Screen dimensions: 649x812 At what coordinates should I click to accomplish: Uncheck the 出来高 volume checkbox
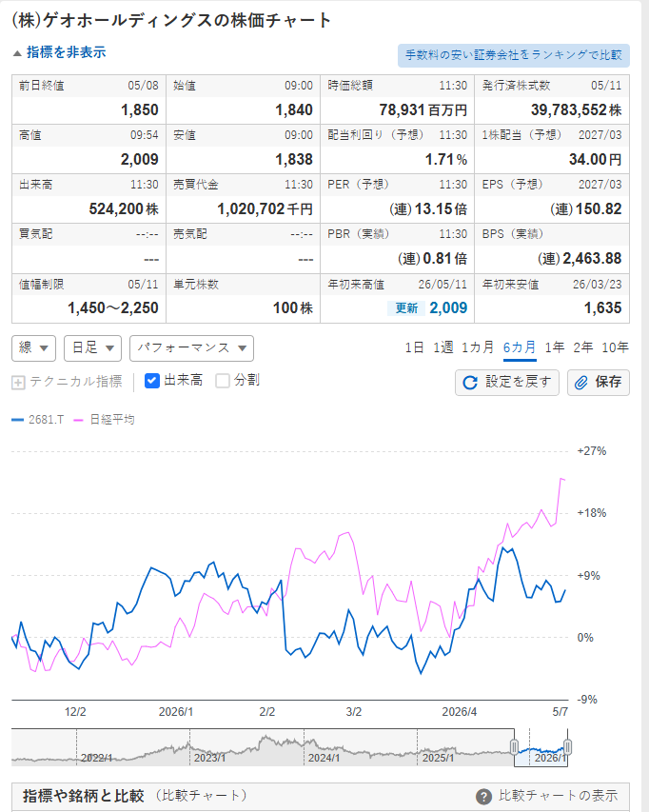click(151, 381)
